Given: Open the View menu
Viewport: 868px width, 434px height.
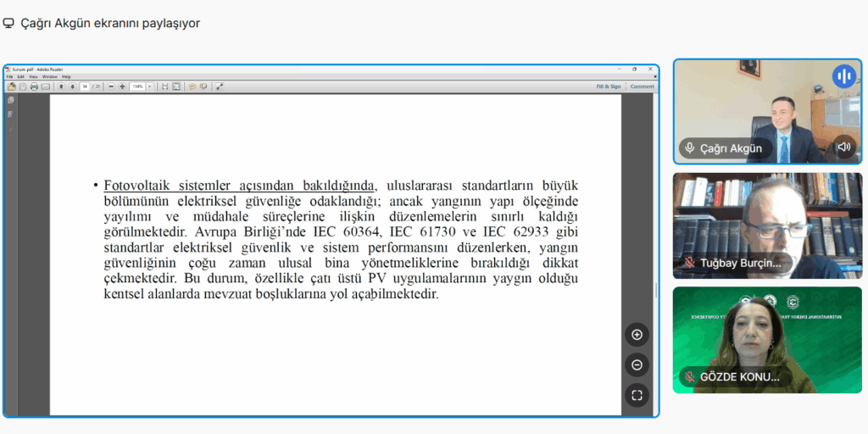Looking at the screenshot, I should pos(33,76).
